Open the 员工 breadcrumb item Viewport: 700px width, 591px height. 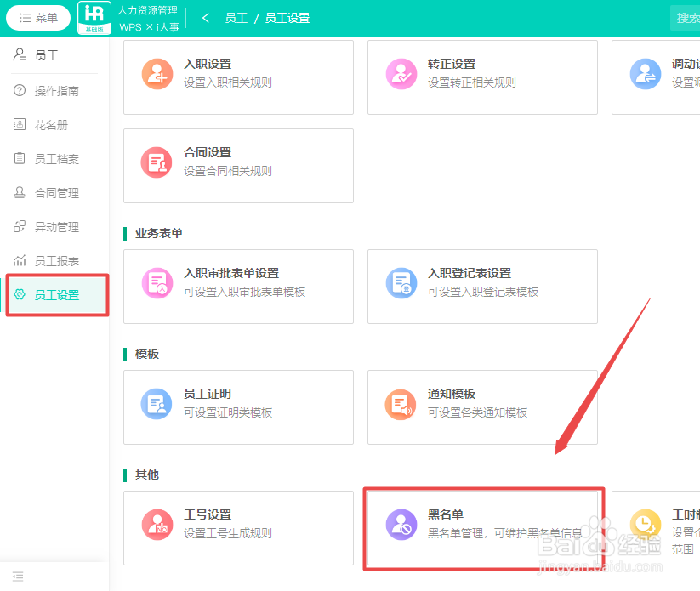pyautogui.click(x=237, y=16)
